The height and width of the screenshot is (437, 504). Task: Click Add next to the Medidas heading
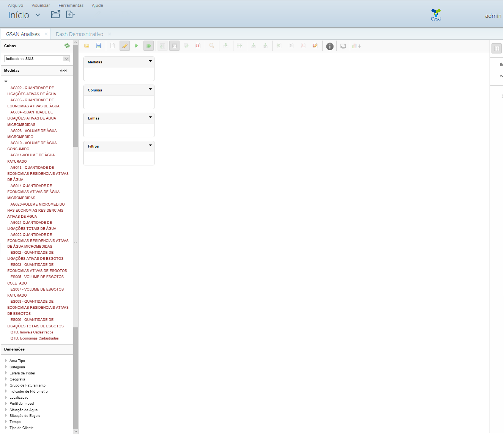tap(63, 71)
